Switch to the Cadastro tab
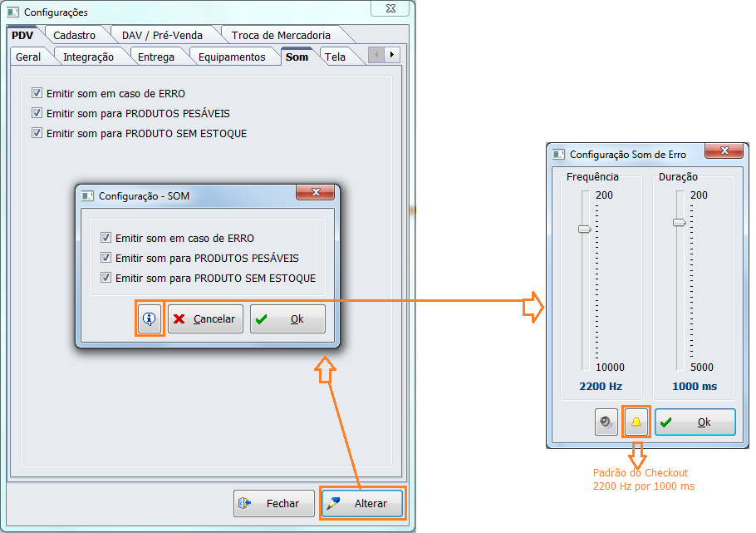This screenshot has height=533, width=756. [x=75, y=35]
